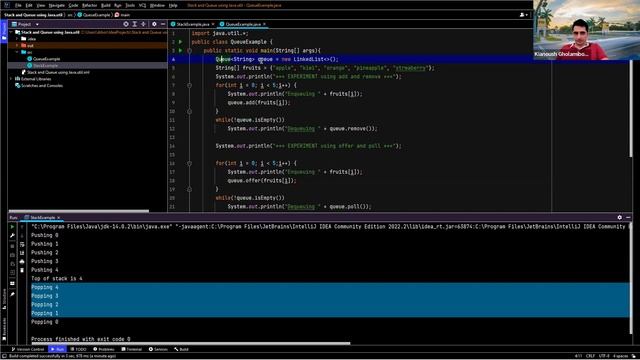Toggle the Run tool window button
Image resolution: width=640 pixels, height=360 pixels.
tap(58, 349)
